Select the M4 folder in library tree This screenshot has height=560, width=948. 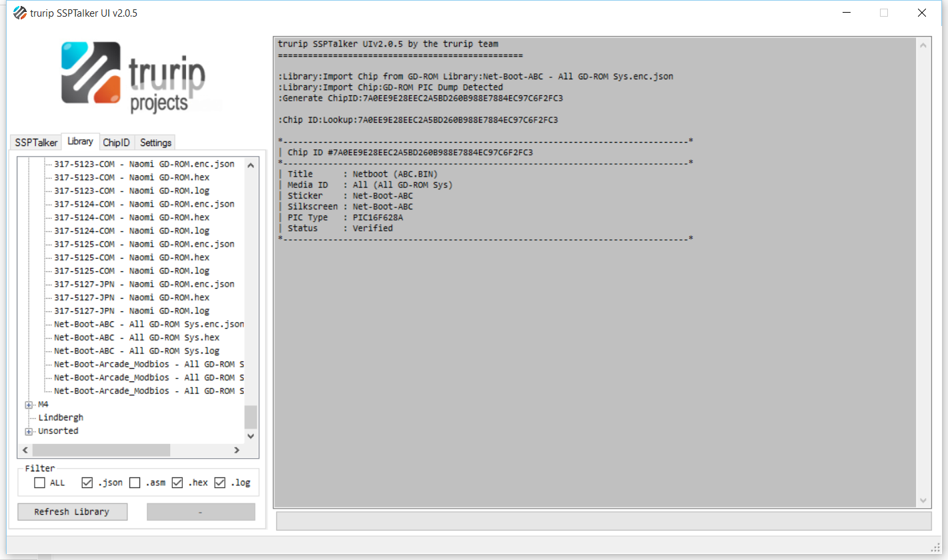click(x=43, y=404)
